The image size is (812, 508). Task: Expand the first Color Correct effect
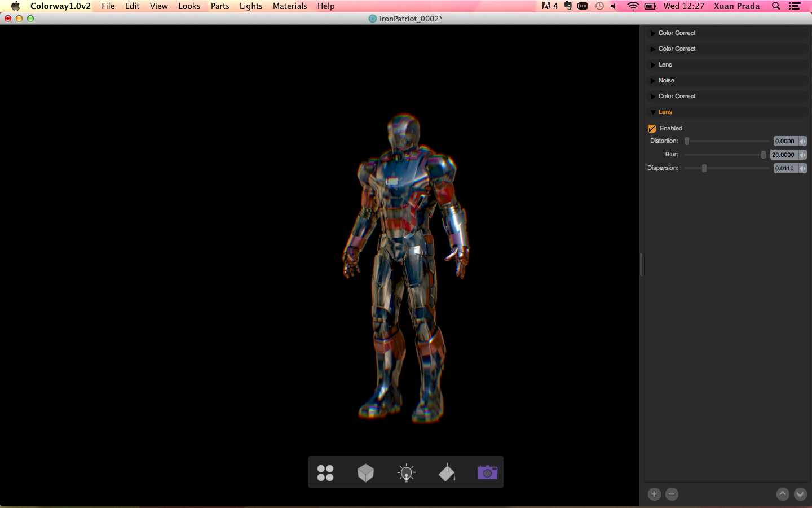click(x=653, y=33)
